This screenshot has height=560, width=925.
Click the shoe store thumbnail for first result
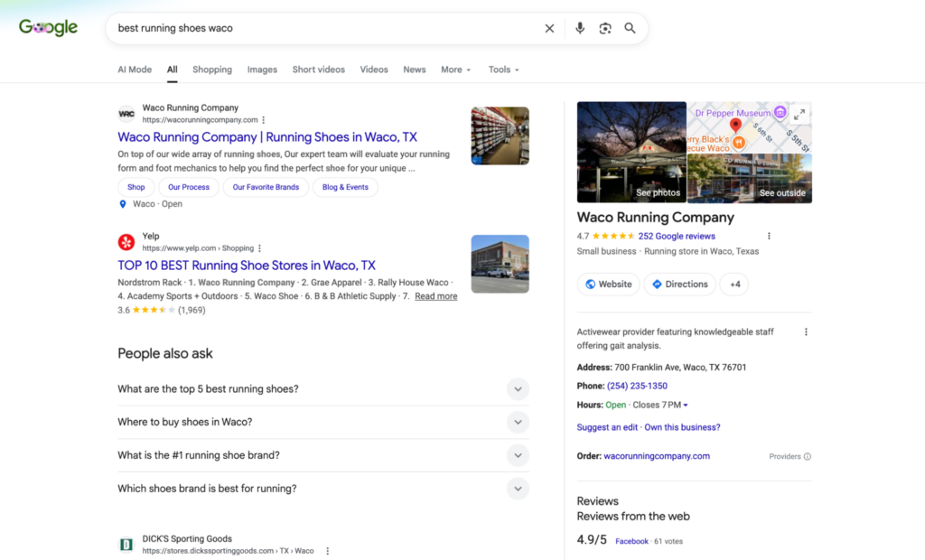pos(500,135)
